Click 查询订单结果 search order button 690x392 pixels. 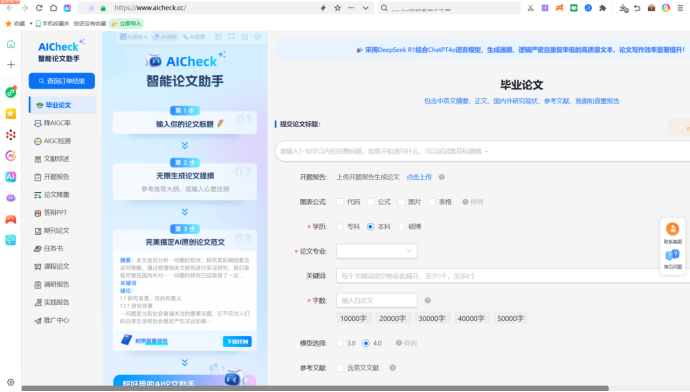(x=62, y=81)
